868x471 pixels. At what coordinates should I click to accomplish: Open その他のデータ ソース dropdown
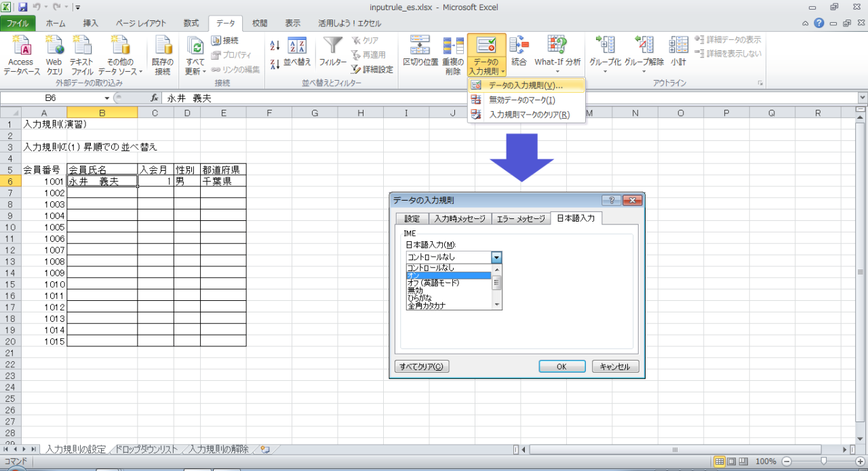click(120, 56)
